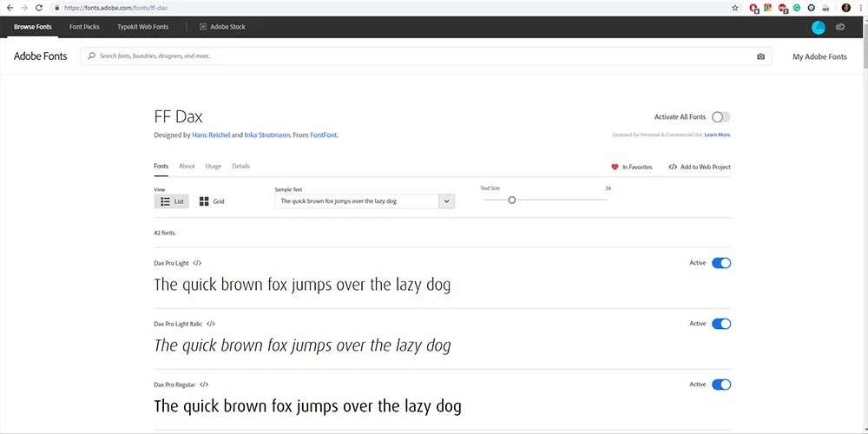This screenshot has width=868, height=434.
Task: Switch to the Details tab
Action: (x=240, y=166)
